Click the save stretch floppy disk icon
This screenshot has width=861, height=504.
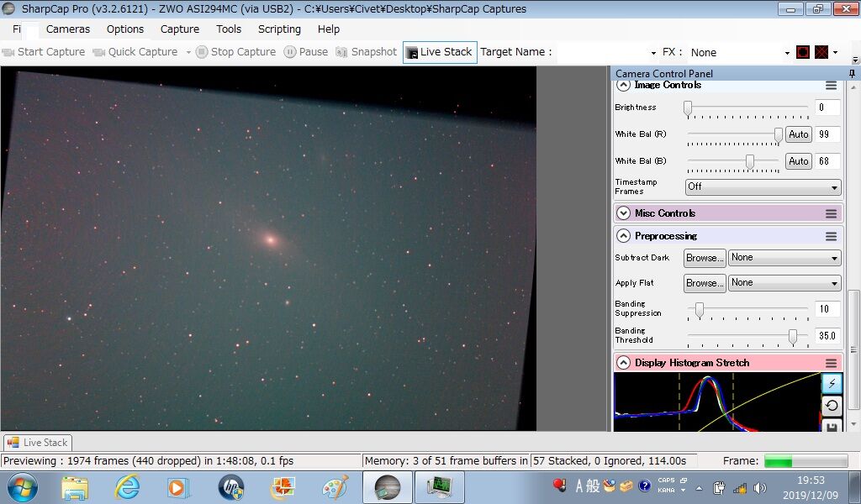click(x=832, y=426)
